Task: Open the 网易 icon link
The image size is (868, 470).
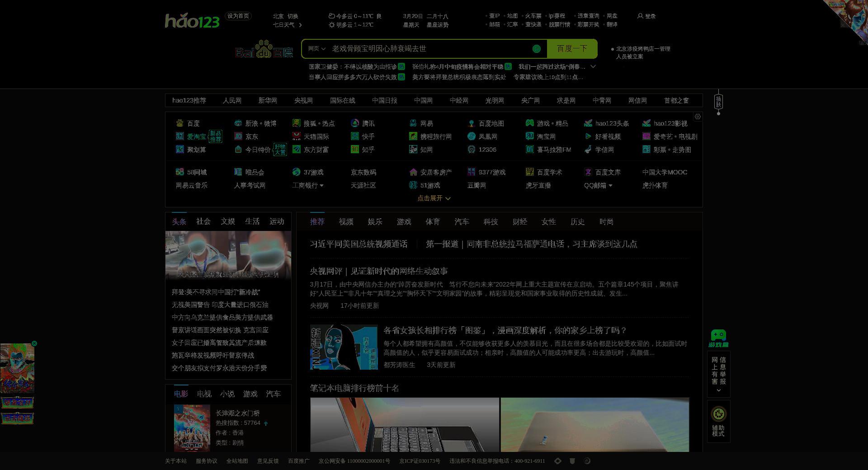Action: [x=413, y=123]
